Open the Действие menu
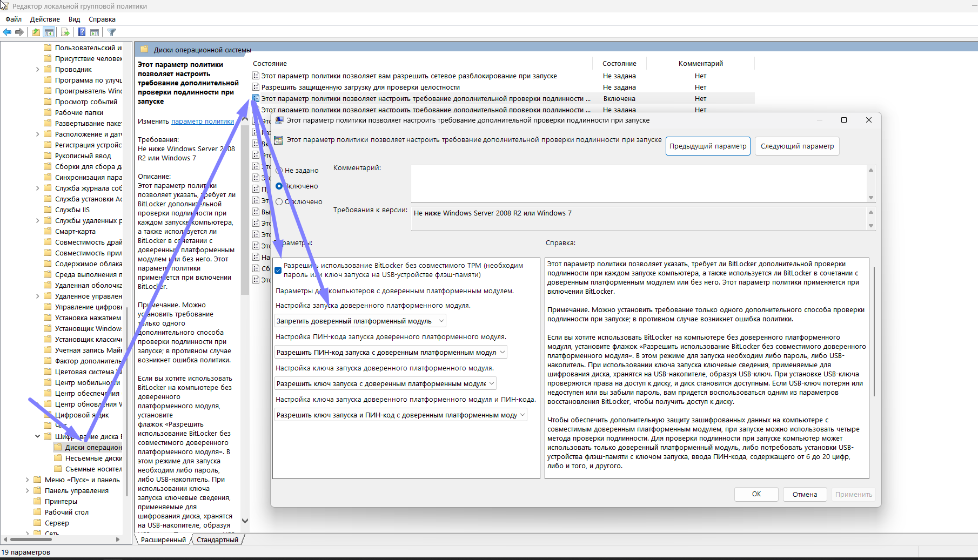 (x=45, y=19)
